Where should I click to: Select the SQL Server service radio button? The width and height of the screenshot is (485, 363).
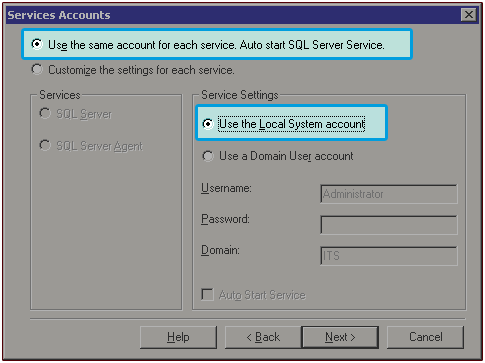click(45, 113)
